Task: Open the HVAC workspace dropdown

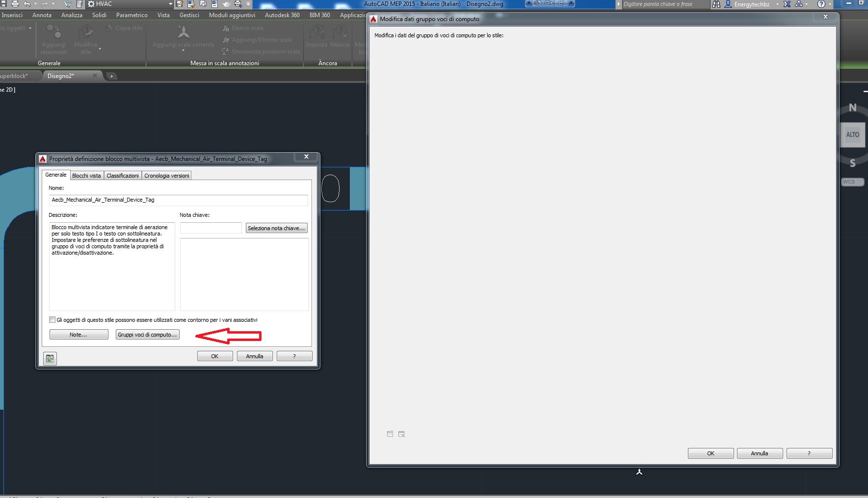Action: coord(130,4)
